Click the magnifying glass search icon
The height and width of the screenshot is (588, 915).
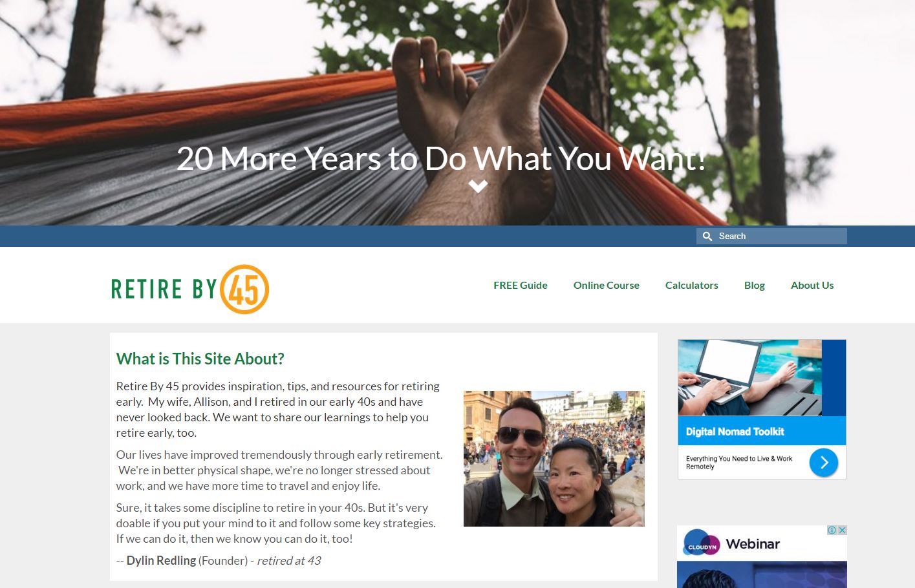[x=707, y=236]
